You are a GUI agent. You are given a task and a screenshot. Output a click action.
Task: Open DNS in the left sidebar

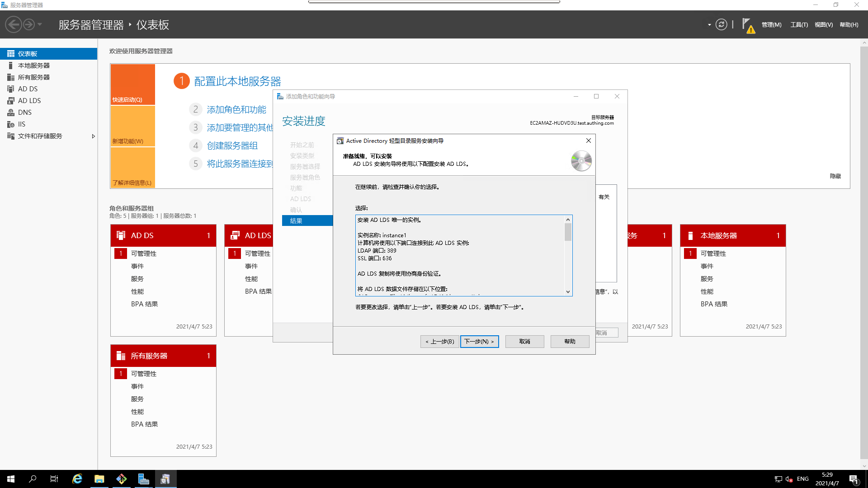pyautogui.click(x=25, y=113)
